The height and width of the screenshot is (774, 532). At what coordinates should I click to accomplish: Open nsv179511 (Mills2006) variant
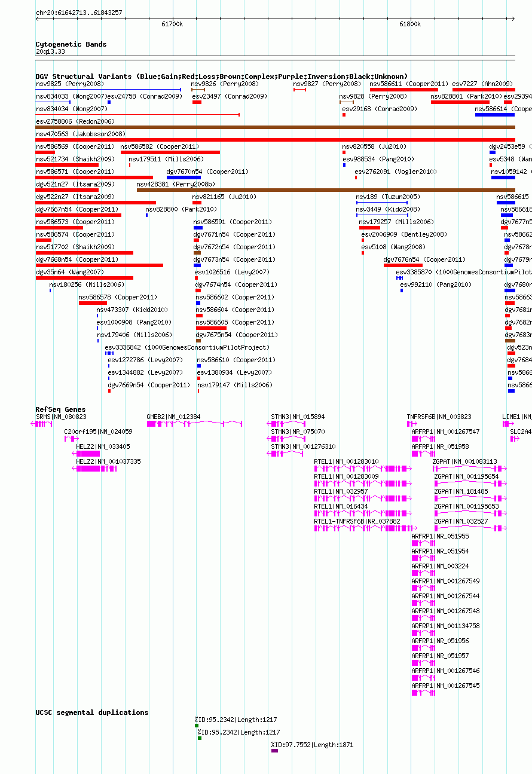(x=130, y=165)
